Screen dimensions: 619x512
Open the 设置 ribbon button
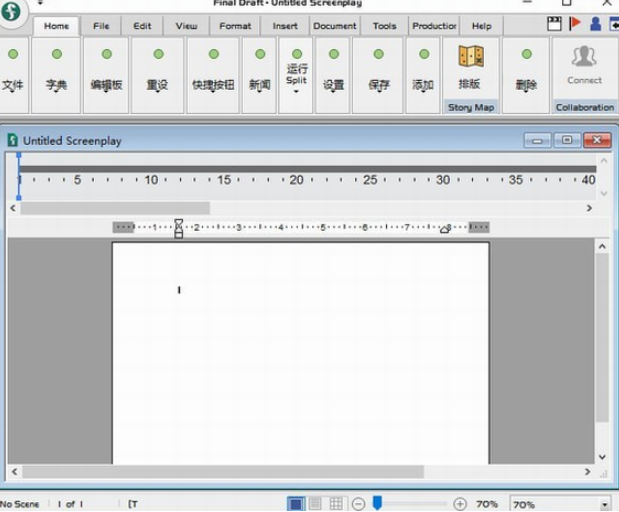point(333,75)
